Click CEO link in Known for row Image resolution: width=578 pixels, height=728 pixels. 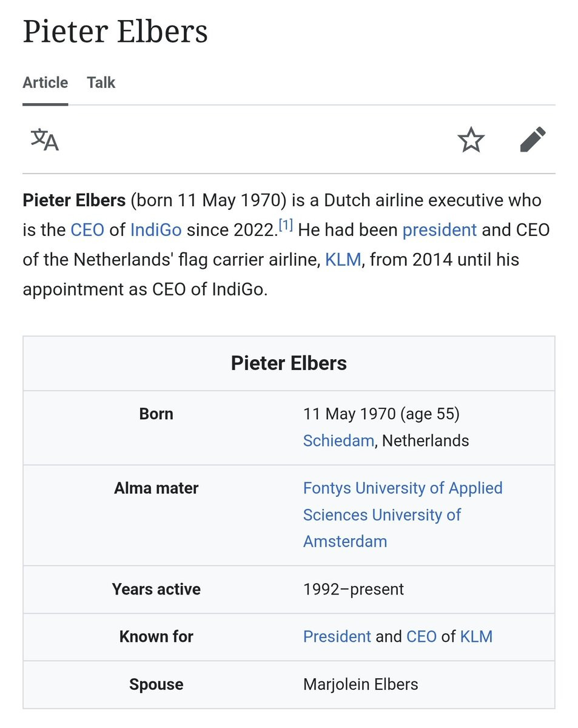(422, 636)
